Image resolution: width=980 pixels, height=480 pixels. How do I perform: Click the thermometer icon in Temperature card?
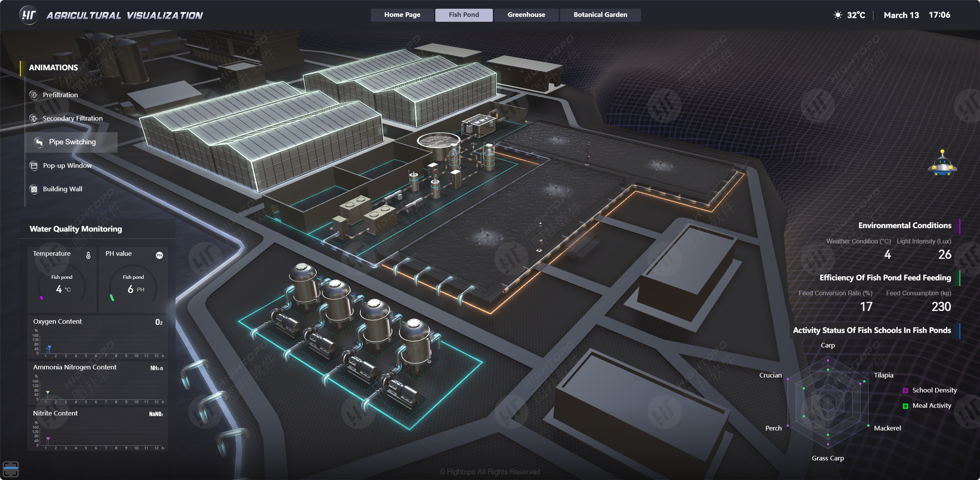click(x=88, y=255)
